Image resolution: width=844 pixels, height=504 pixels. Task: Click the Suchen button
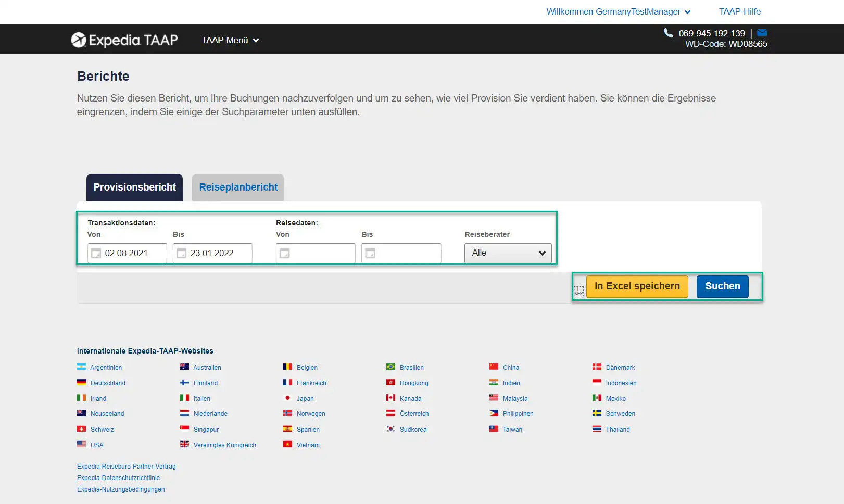[x=723, y=286]
